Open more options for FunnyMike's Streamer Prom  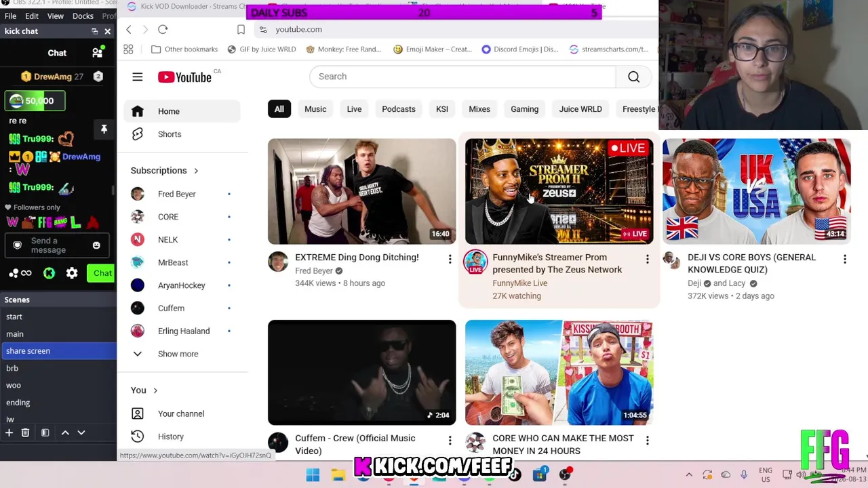[647, 259]
